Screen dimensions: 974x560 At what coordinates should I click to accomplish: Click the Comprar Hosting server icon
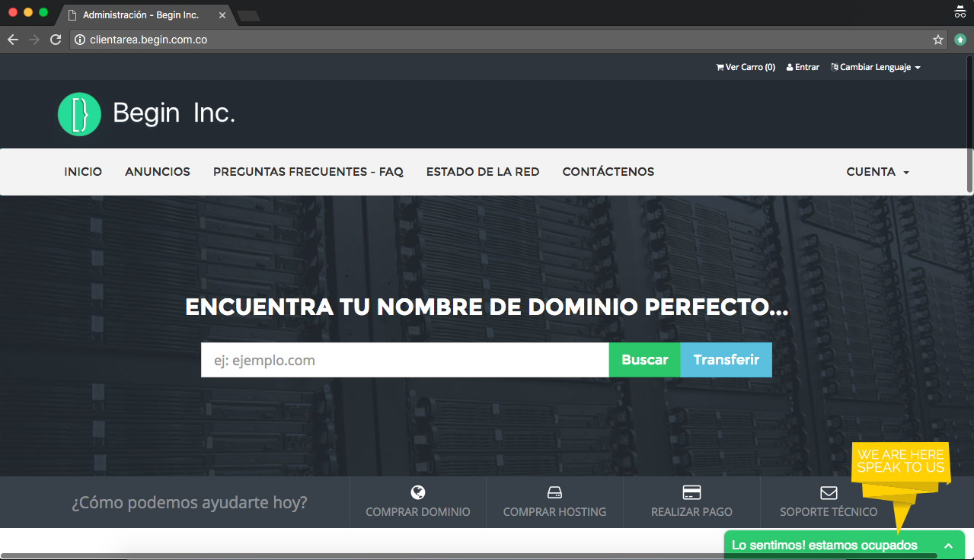coord(554,492)
